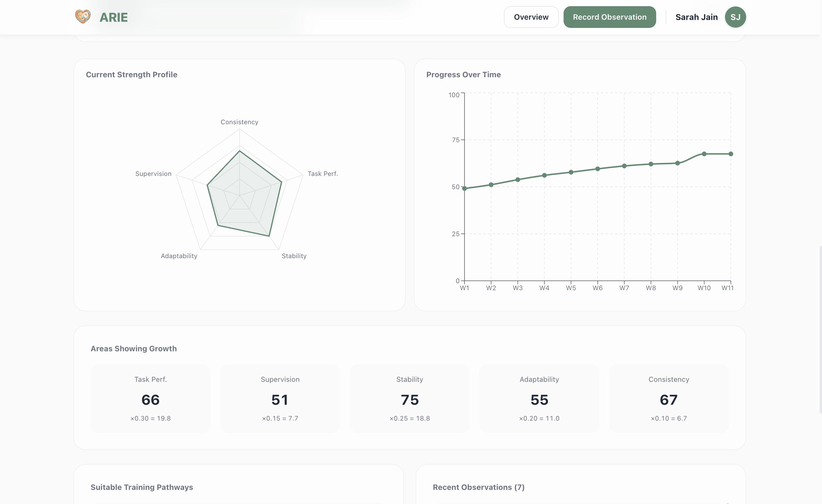
Task: Click the Recent Observations (7) heading
Action: (478, 487)
